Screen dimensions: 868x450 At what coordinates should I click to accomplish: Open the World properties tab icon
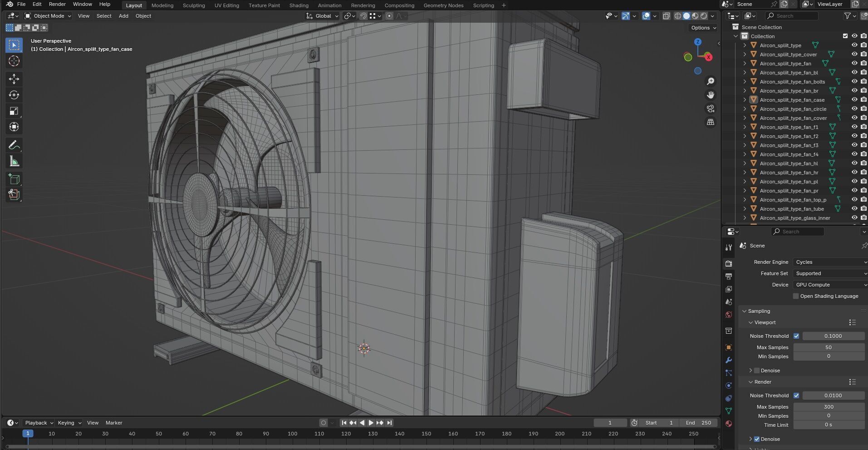tap(729, 315)
